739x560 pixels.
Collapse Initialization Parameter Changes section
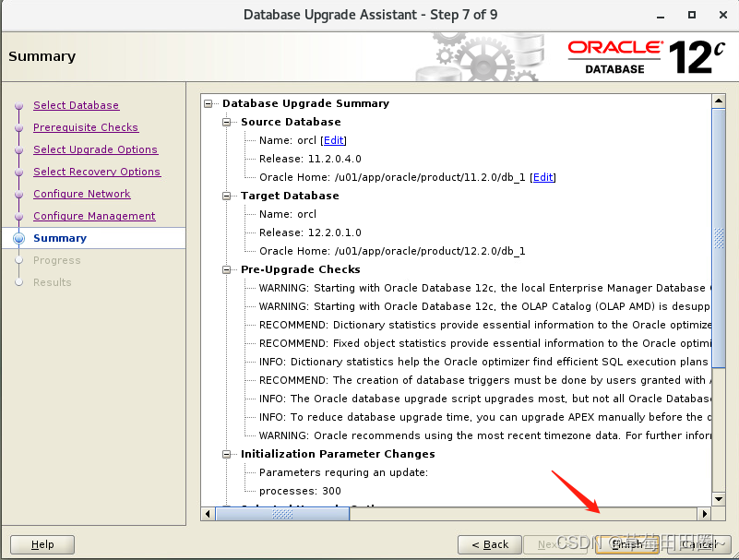(x=227, y=455)
